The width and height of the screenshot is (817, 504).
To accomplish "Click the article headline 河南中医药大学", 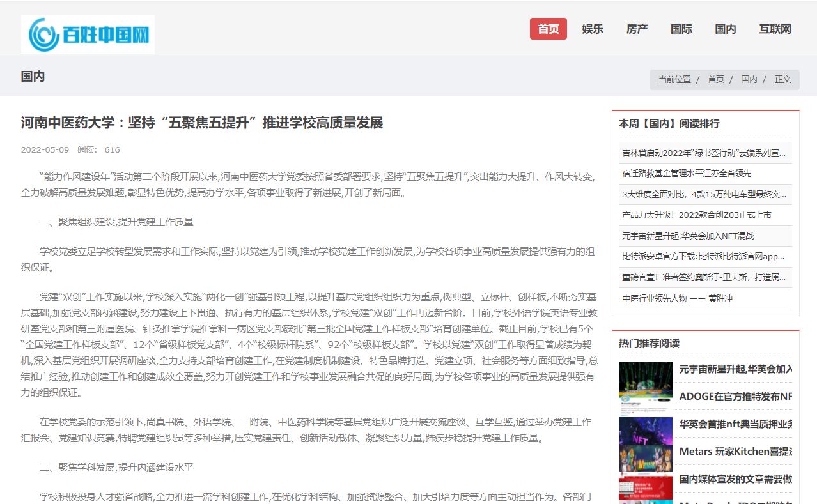I will 201,123.
